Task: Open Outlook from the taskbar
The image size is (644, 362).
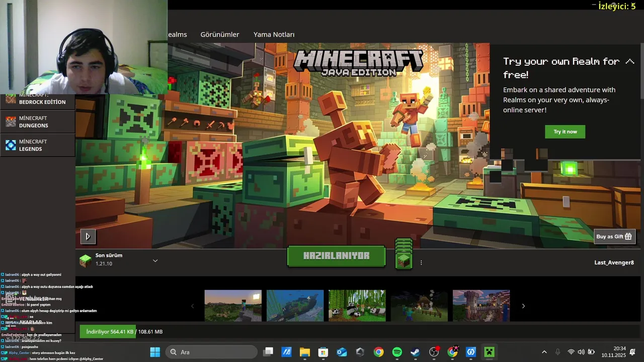Action: 342,352
